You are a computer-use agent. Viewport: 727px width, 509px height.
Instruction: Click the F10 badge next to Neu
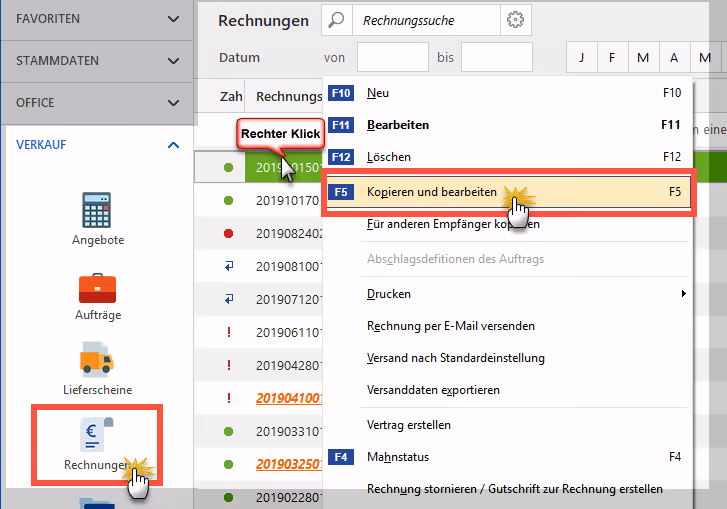pos(341,93)
